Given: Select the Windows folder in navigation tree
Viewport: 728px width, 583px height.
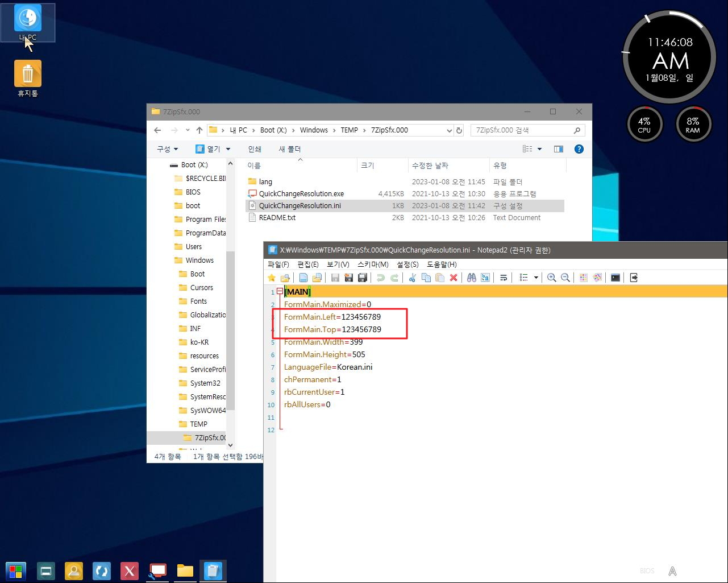Looking at the screenshot, I should (x=199, y=261).
